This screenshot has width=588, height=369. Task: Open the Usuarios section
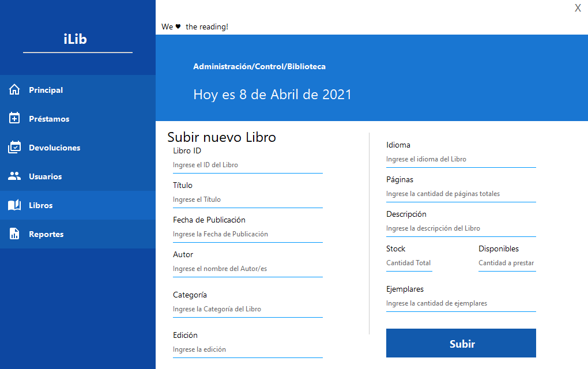pos(78,176)
